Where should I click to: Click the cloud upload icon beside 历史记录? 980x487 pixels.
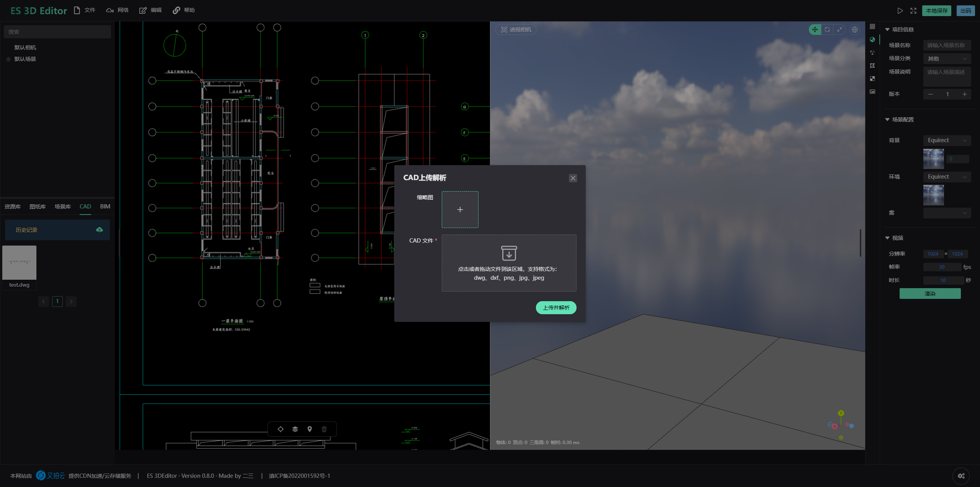pyautogui.click(x=100, y=230)
